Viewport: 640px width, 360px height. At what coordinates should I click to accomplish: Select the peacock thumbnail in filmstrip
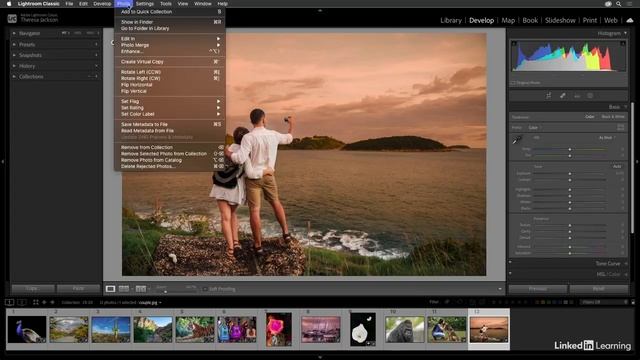click(x=27, y=329)
